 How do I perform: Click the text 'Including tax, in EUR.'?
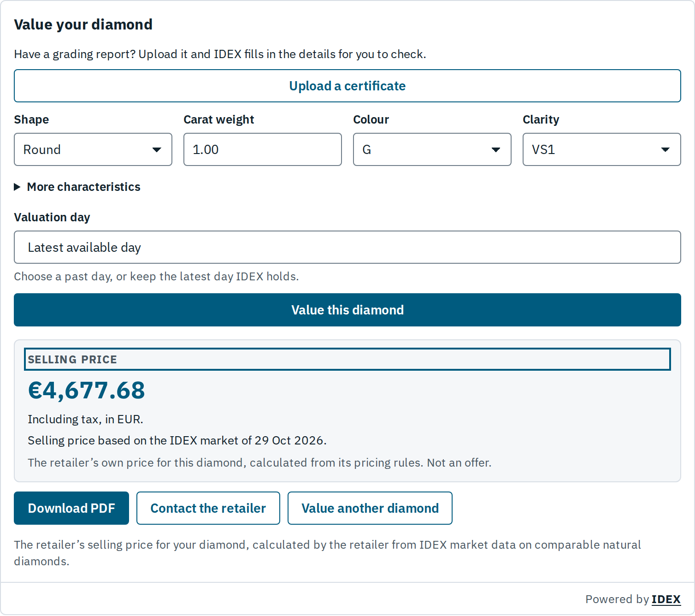click(86, 419)
